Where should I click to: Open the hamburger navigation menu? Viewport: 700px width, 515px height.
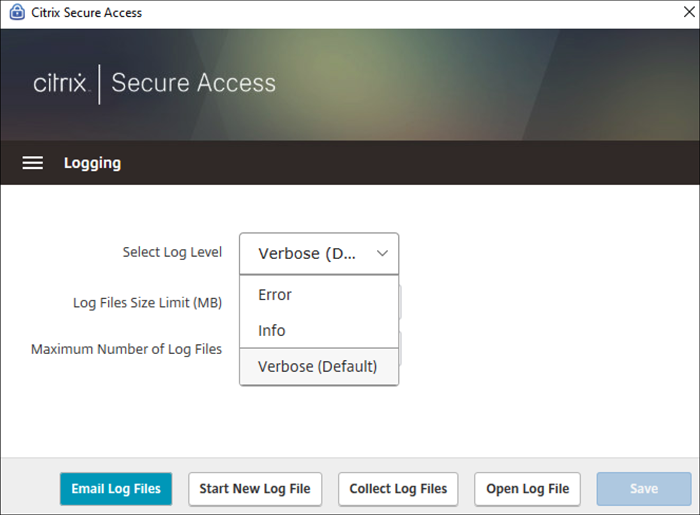point(33,163)
